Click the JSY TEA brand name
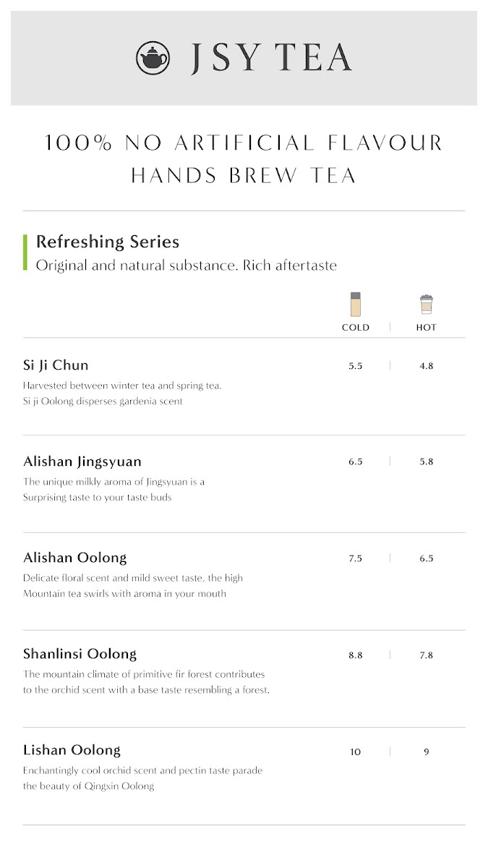Image resolution: width=488 pixels, height=868 pixels. (271, 58)
